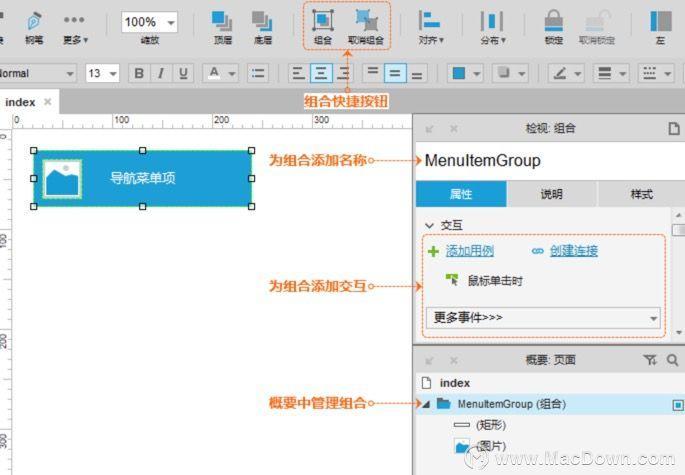Click the 导航菜单项 text on canvas
Viewport: 685px width, 475px height.
[x=142, y=178]
